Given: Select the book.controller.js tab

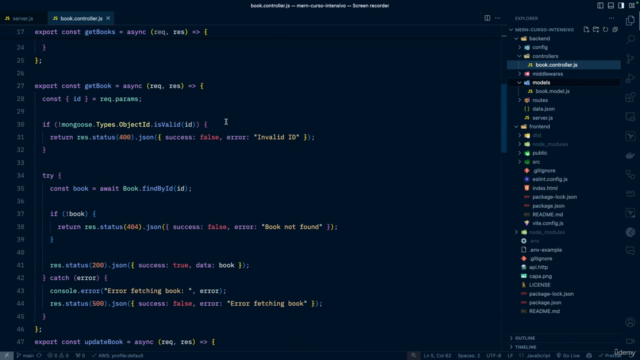Looking at the screenshot, I should [x=81, y=18].
